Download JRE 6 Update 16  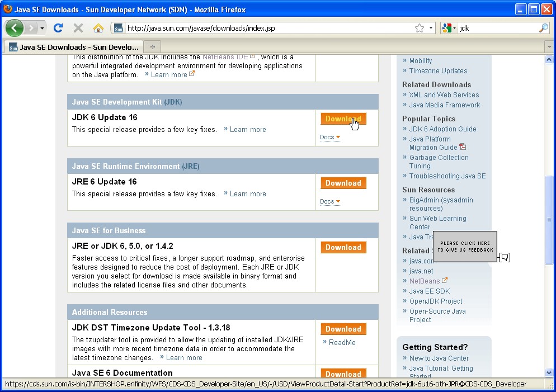click(343, 183)
